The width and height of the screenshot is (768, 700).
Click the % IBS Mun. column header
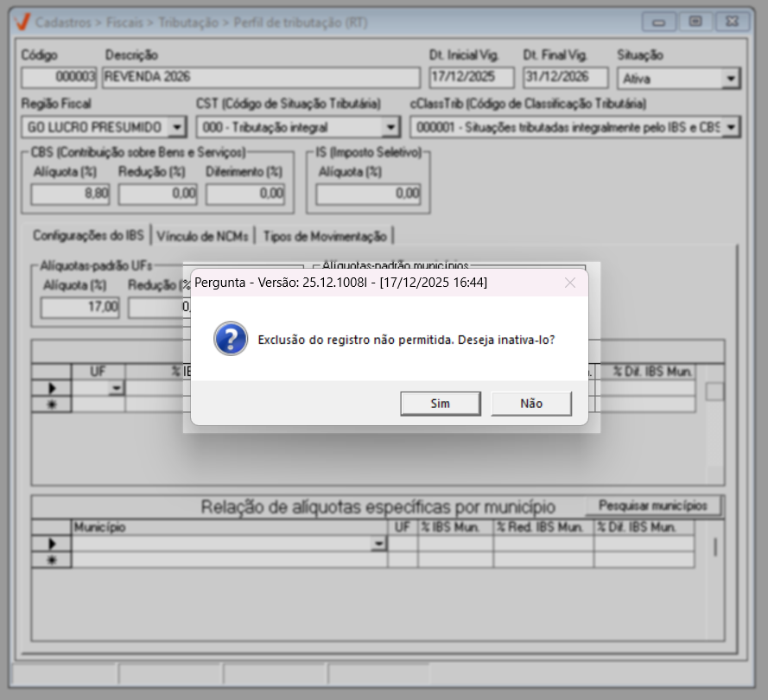(455, 527)
